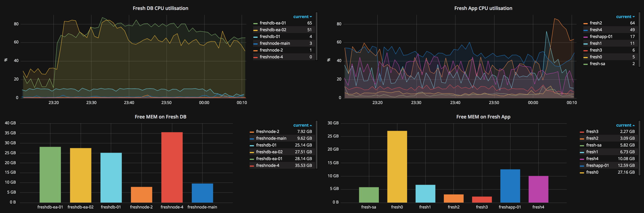Image resolution: width=644 pixels, height=213 pixels.
Task: Toggle freshnode-4 in Free MEM DB legend
Action: point(267,165)
